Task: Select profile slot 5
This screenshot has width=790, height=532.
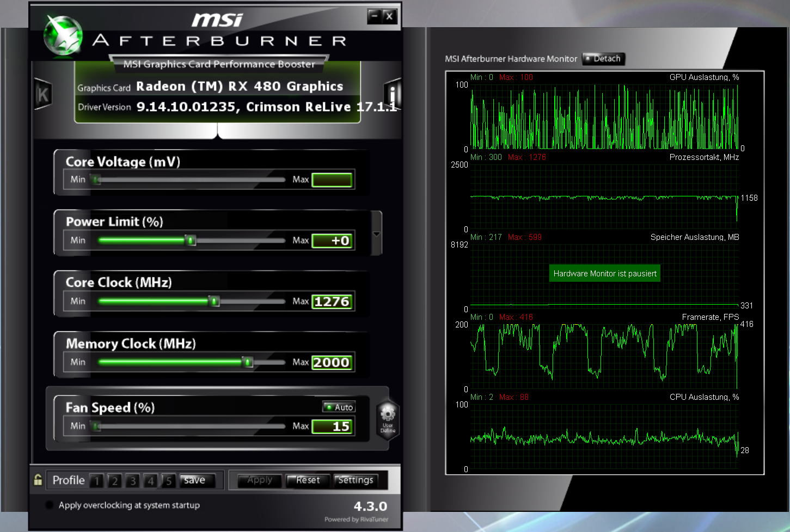Action: point(169,481)
